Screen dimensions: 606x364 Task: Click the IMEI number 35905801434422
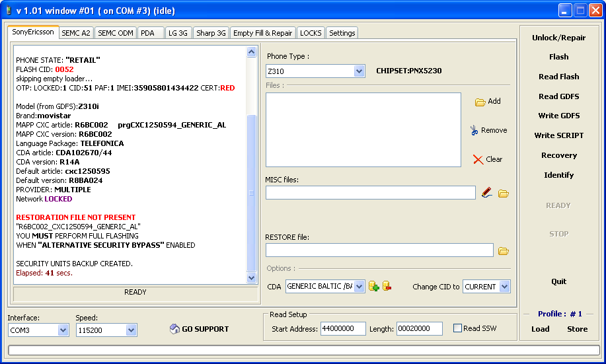click(166, 88)
